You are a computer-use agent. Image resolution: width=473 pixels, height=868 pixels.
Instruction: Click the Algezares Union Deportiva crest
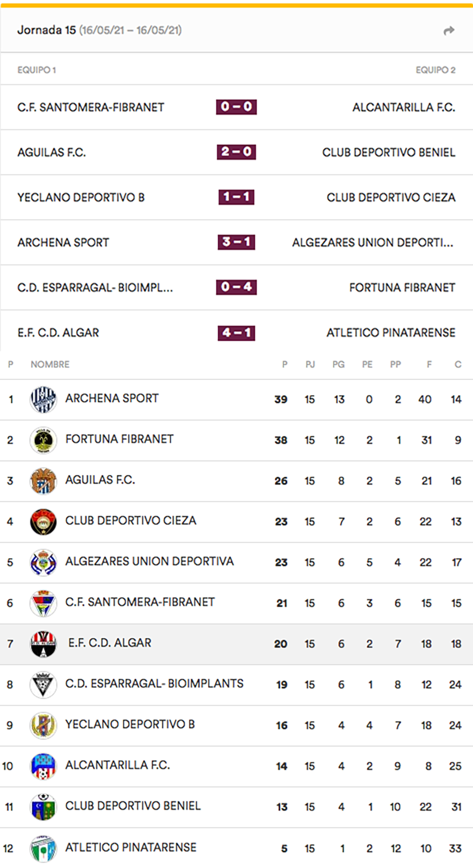(x=43, y=562)
